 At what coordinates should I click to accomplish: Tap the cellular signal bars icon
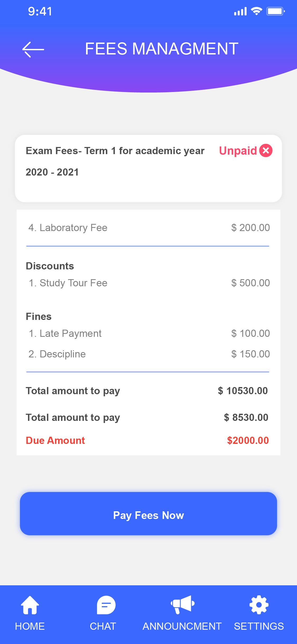[240, 12]
